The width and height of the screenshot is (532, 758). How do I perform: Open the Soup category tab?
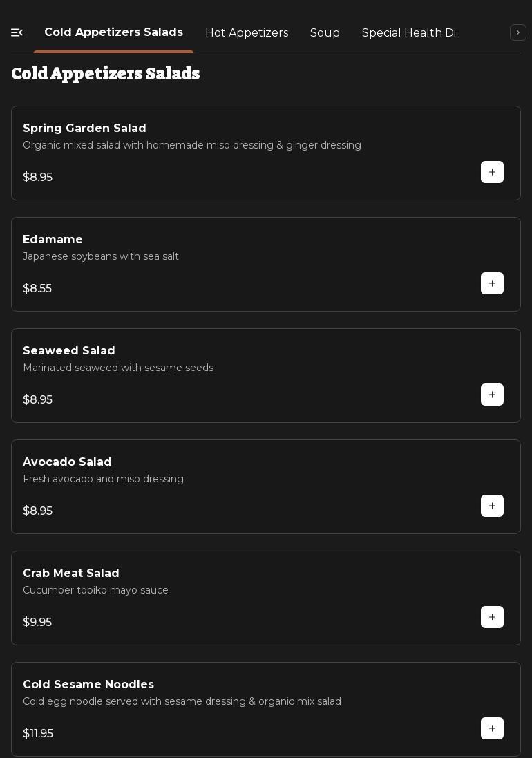(x=325, y=33)
